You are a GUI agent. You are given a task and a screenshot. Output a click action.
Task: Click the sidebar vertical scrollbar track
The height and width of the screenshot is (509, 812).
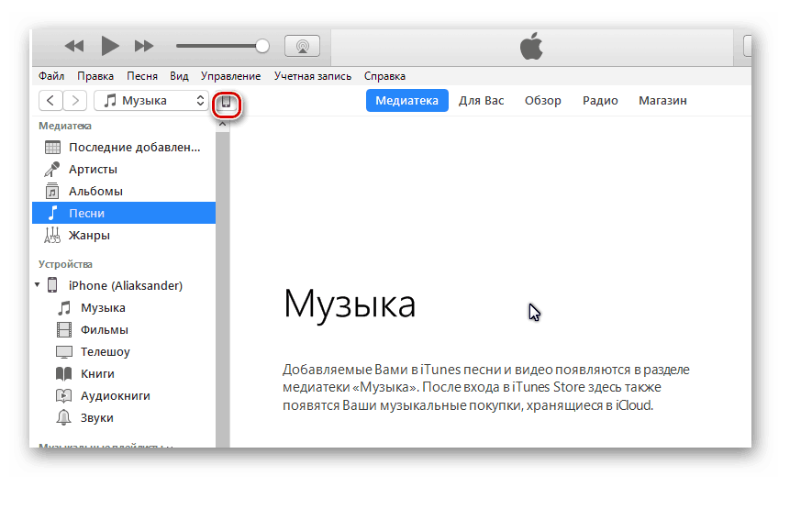point(223,289)
